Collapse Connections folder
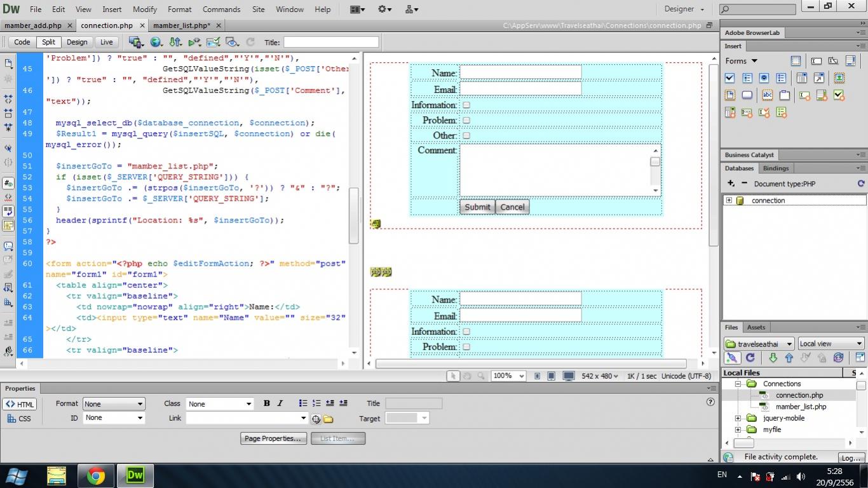This screenshot has width=868, height=488. [738, 384]
